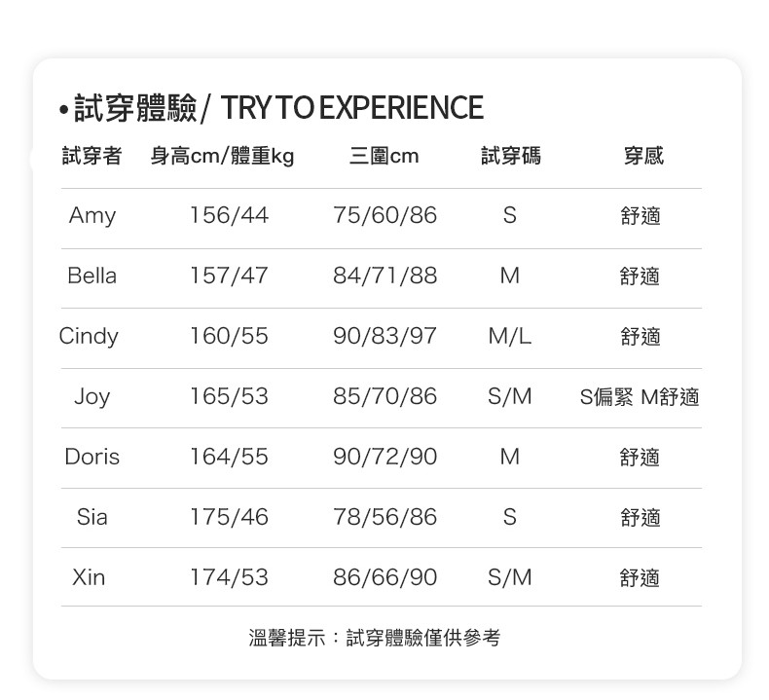
Task: Click Xin's measurements 86/66/90
Action: coord(384,577)
